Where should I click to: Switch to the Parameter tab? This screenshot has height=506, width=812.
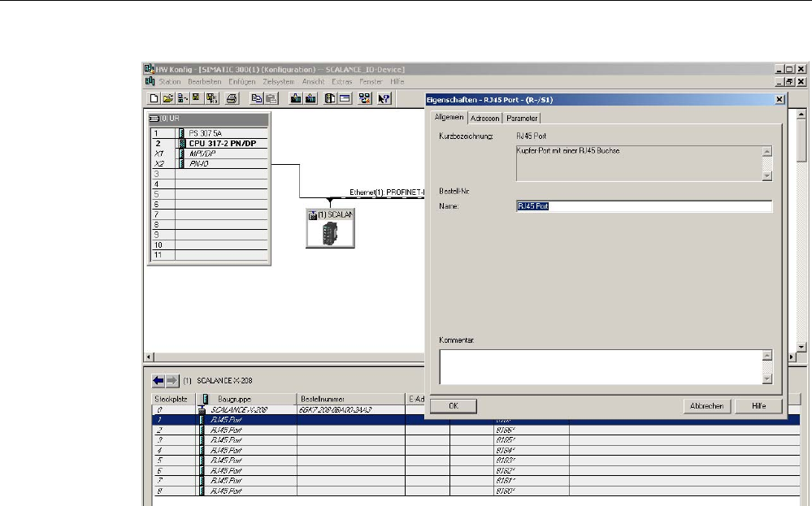point(522,119)
